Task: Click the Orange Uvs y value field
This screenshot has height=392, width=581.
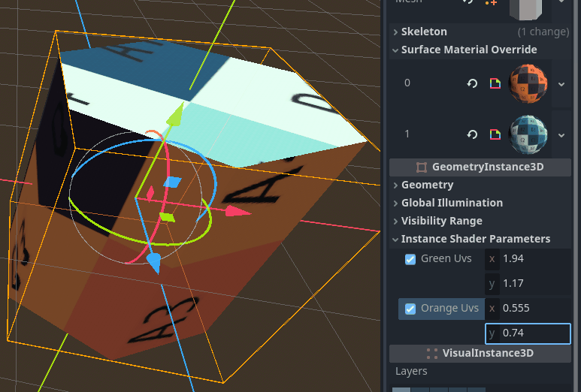Action: [534, 333]
